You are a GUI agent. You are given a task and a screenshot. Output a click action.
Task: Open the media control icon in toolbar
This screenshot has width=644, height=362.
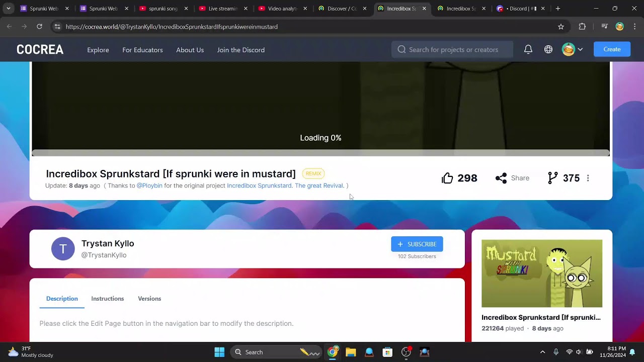[605, 27]
